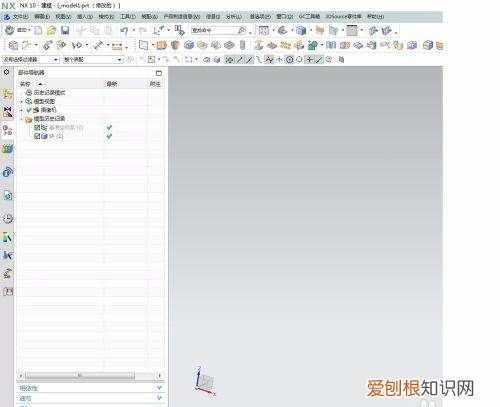Open the Reuse Library sidebar tab
This screenshot has width=500, height=407.
click(7, 149)
